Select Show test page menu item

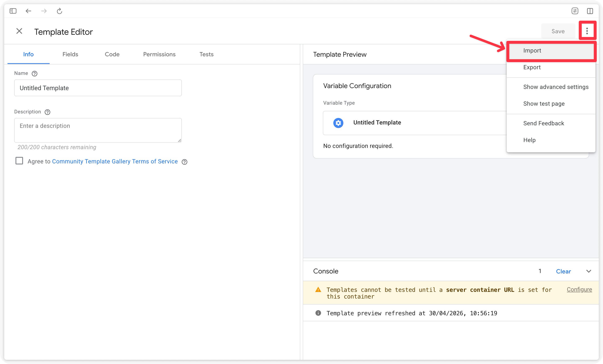point(551,104)
